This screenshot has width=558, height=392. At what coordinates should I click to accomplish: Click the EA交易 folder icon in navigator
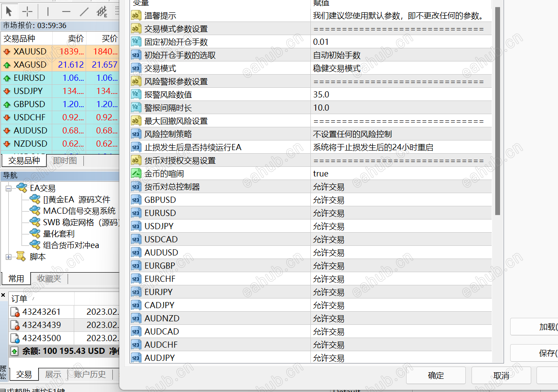22,188
